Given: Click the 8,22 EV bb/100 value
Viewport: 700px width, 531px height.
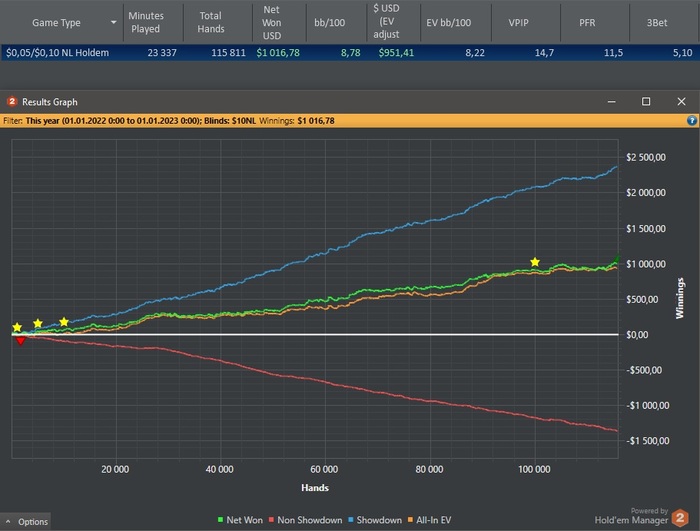Looking at the screenshot, I should pos(475,53).
